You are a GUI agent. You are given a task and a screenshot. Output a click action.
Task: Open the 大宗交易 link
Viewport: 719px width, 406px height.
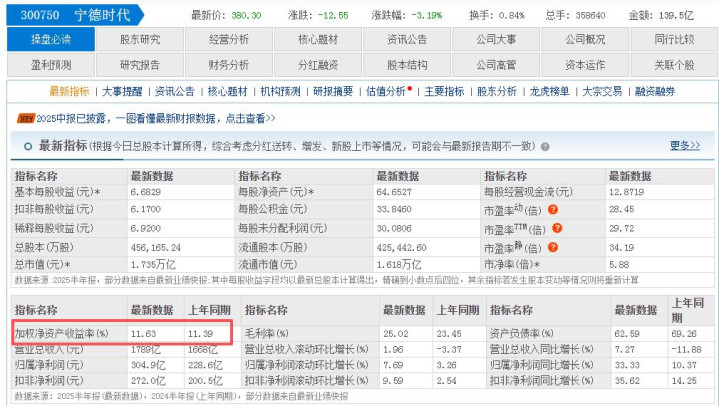pos(602,91)
